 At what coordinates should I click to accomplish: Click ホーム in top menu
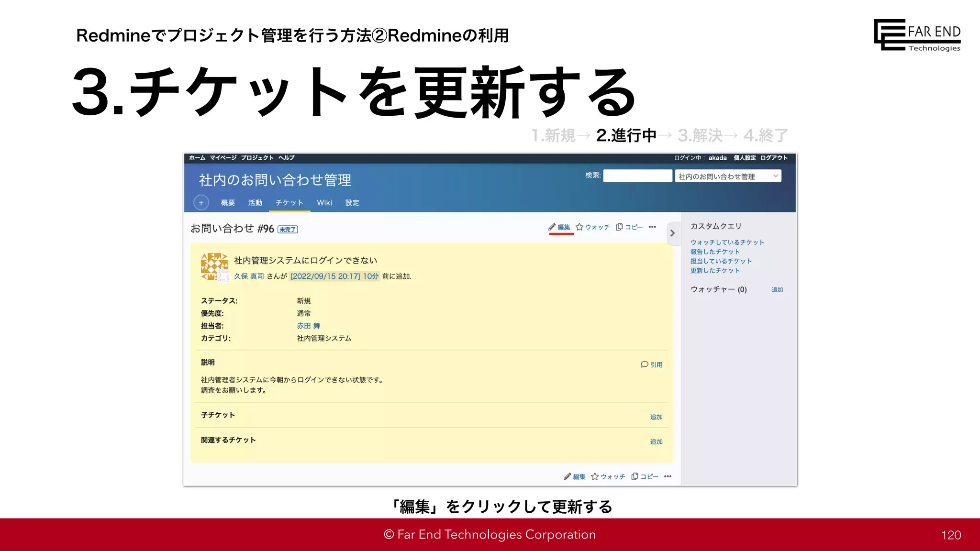197,158
